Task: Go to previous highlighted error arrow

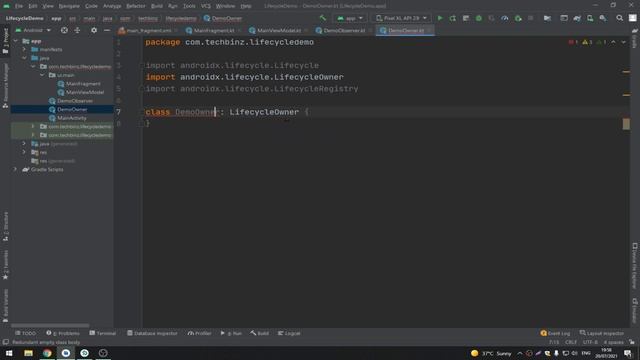Action: pyautogui.click(x=613, y=42)
